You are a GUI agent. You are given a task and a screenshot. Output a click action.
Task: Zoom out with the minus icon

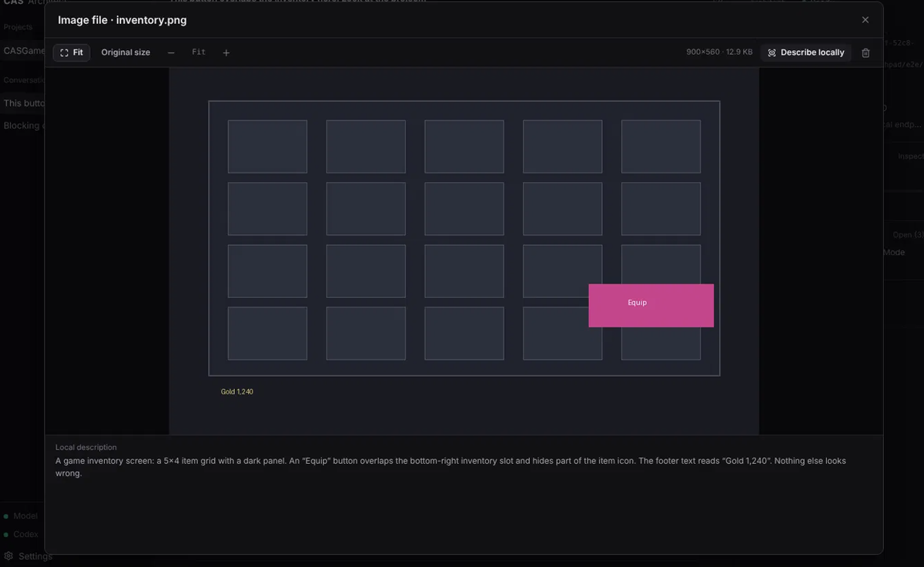[x=171, y=52]
